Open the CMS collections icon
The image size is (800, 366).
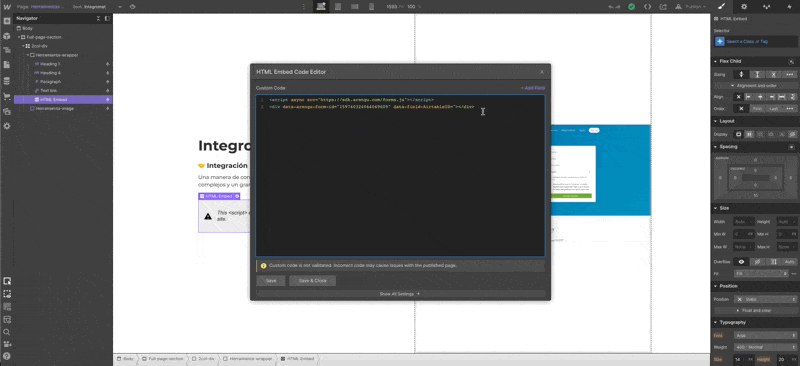pyautogui.click(x=7, y=81)
